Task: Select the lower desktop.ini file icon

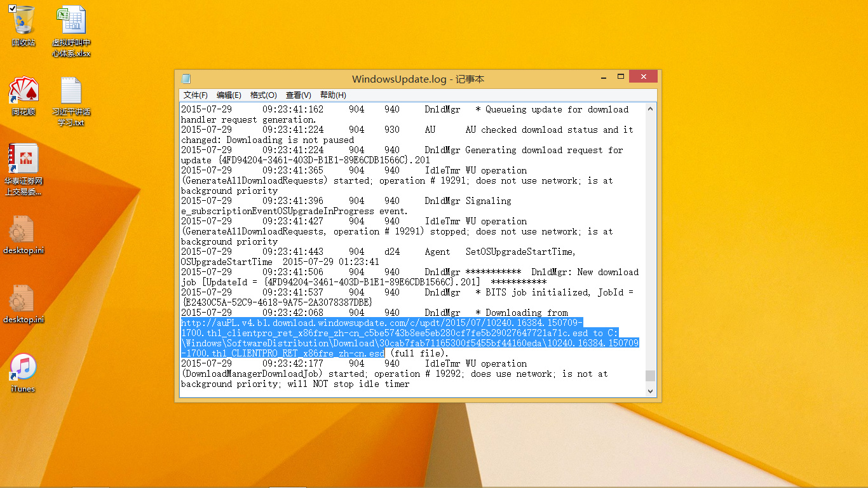Action: (x=24, y=299)
